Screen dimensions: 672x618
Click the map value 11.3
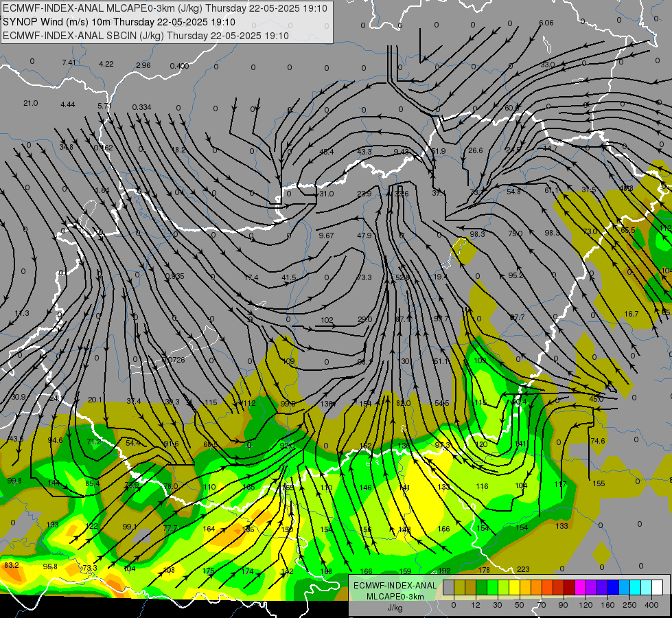coord(22,313)
